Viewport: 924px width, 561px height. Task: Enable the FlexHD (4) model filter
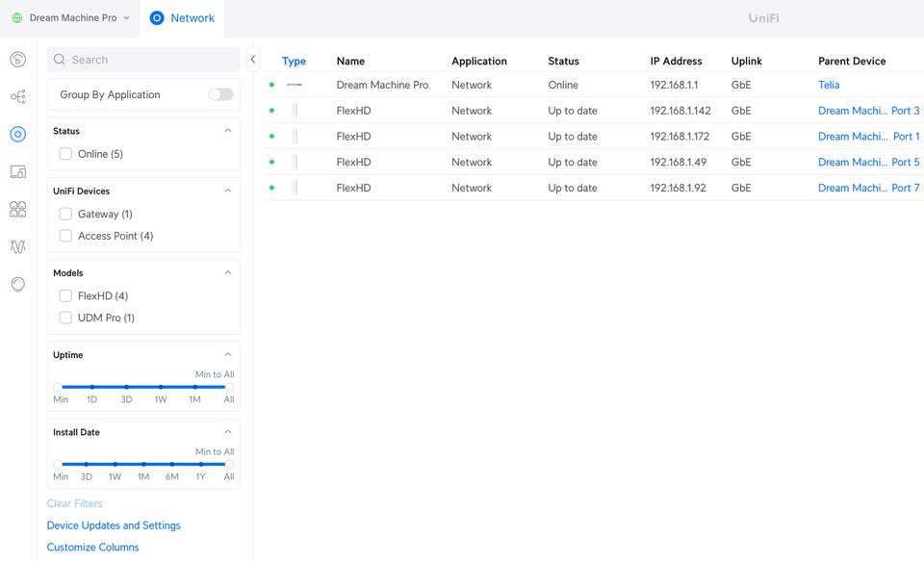(x=65, y=296)
